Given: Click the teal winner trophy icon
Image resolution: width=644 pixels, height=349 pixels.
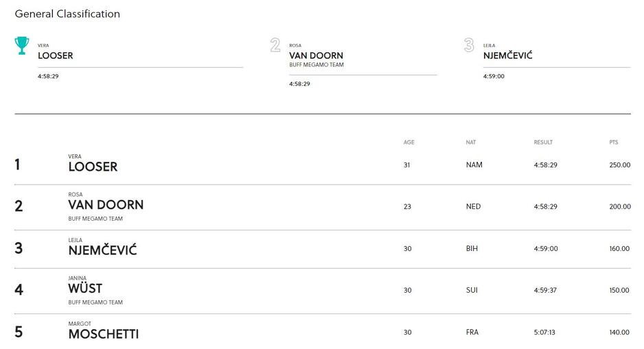Looking at the screenshot, I should (x=22, y=45).
